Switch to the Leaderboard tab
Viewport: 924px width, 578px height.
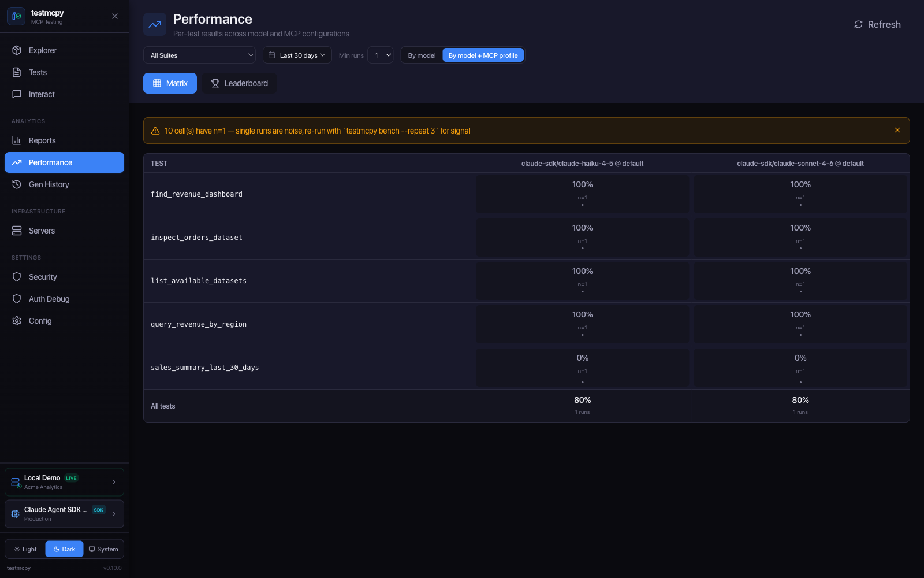(x=239, y=83)
